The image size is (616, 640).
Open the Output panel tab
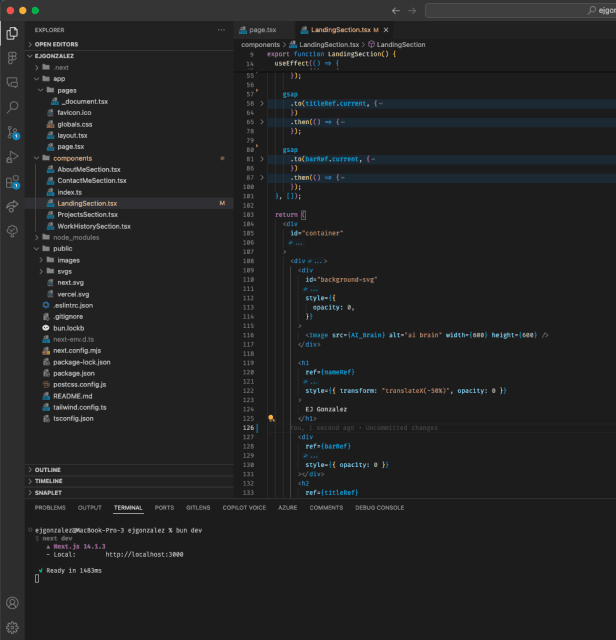coord(89,507)
